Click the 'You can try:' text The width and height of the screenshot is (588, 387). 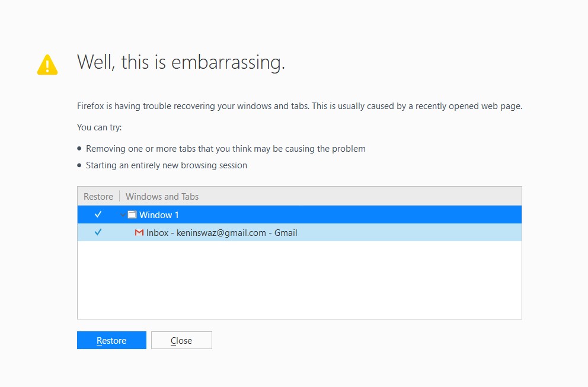(x=99, y=127)
